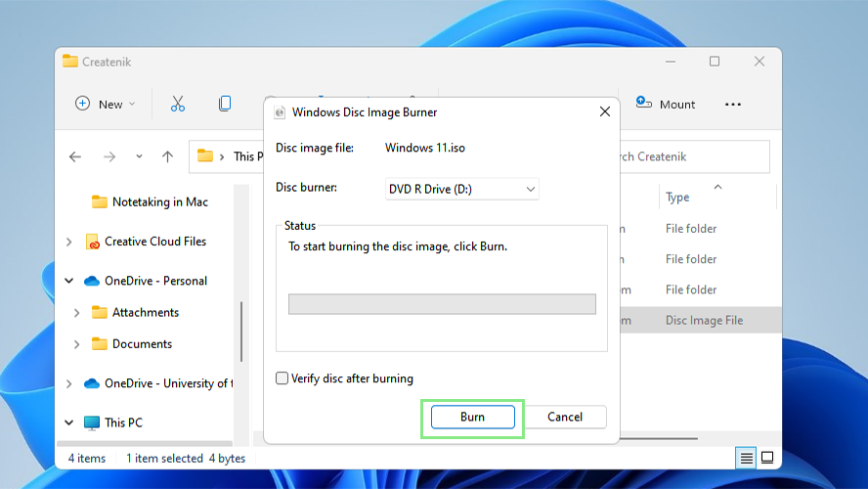Expand OneDrive - University tree node
The width and height of the screenshot is (868, 489).
pos(69,383)
